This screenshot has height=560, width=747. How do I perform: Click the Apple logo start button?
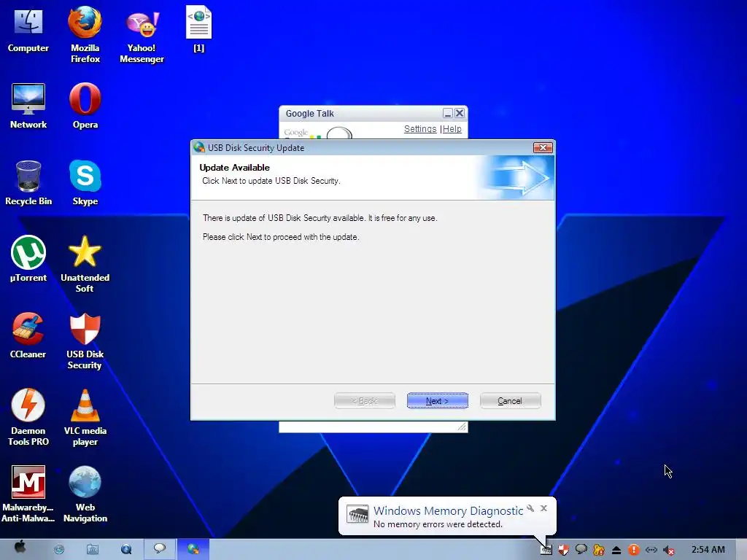(x=20, y=548)
